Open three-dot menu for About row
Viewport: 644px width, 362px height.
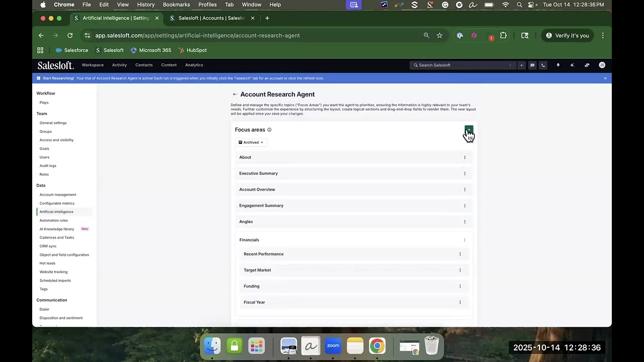coord(464,157)
